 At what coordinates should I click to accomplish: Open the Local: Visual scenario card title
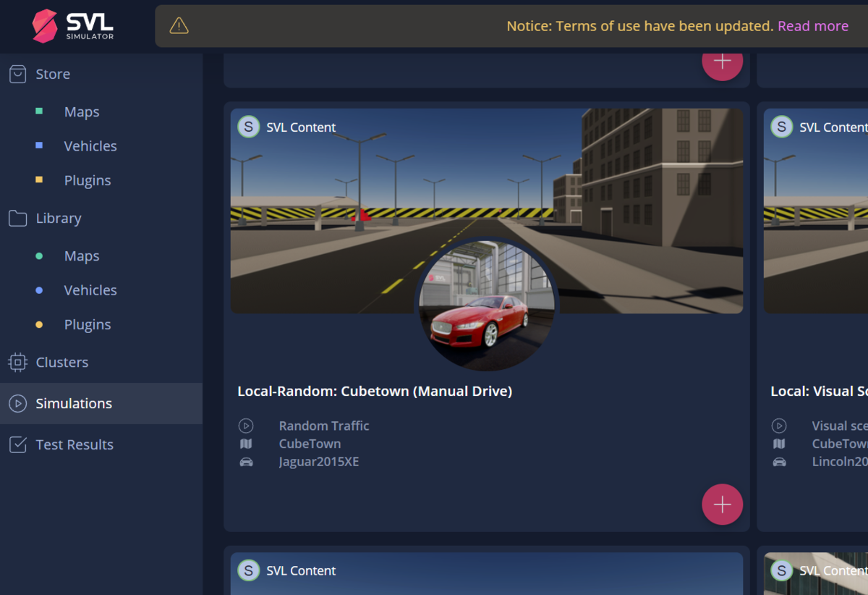pyautogui.click(x=819, y=391)
